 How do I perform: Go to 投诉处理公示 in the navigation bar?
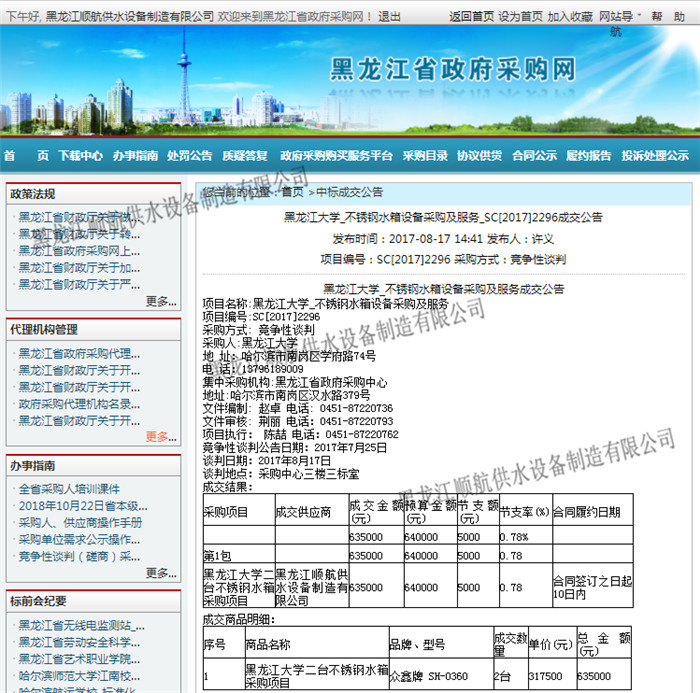pyautogui.click(x=655, y=156)
